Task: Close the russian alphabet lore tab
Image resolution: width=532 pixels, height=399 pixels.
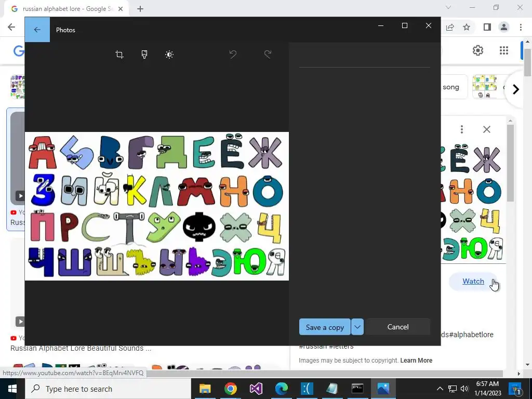Action: (x=121, y=9)
